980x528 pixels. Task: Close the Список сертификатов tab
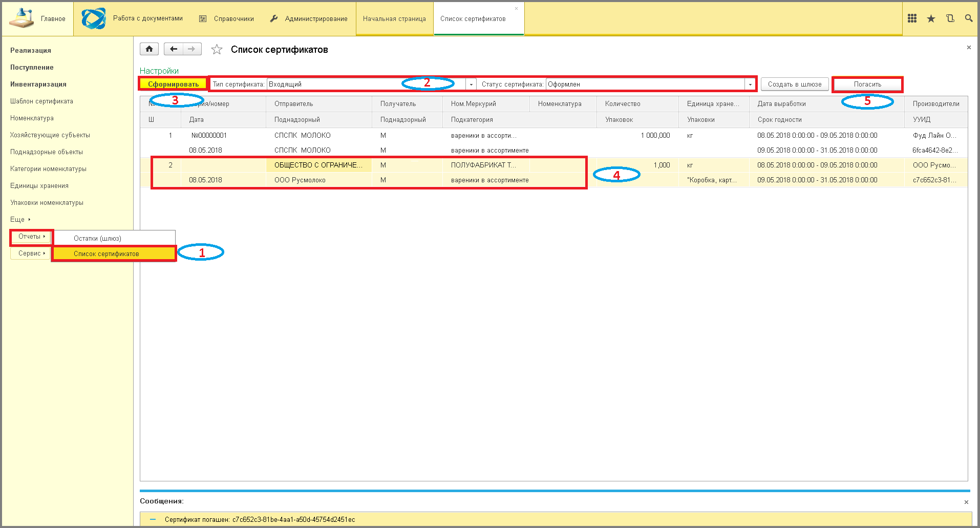pyautogui.click(x=516, y=8)
